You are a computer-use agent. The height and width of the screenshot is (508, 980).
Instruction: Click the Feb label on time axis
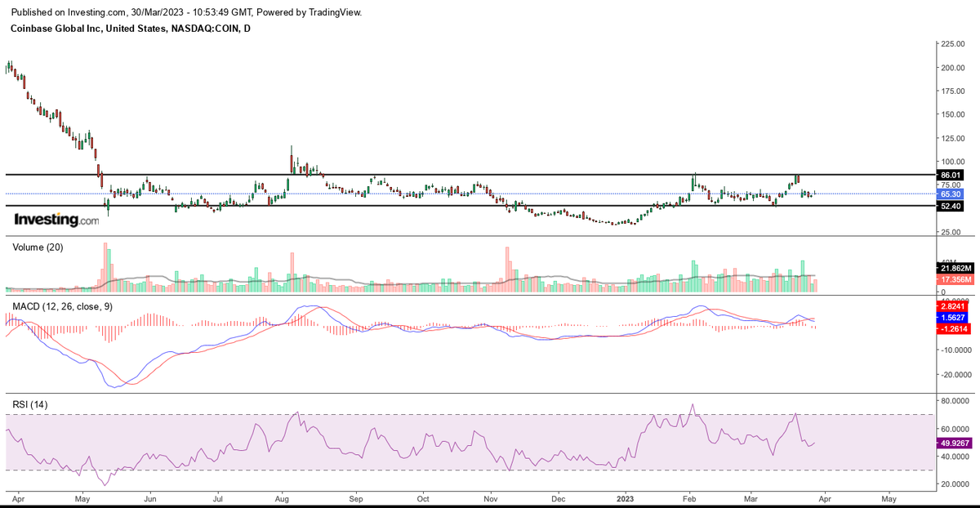[x=690, y=497]
